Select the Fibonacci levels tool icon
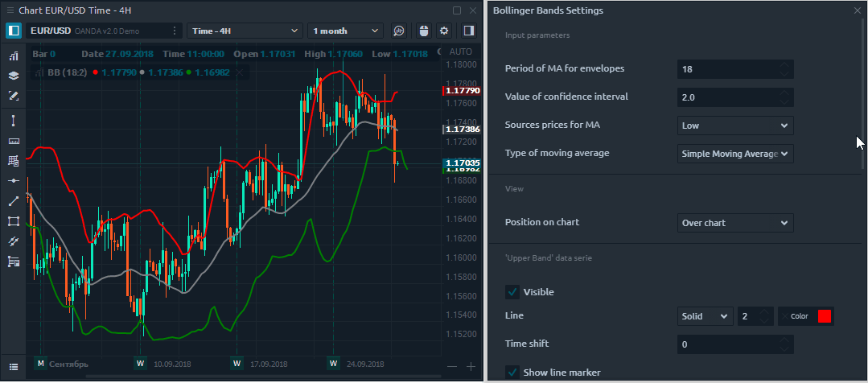This screenshot has height=383, width=868. point(14,262)
